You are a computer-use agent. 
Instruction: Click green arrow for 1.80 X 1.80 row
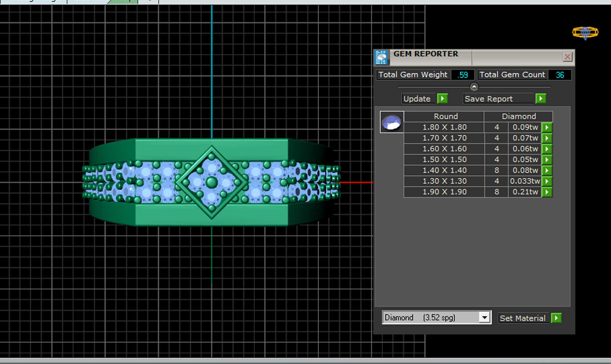click(x=547, y=127)
